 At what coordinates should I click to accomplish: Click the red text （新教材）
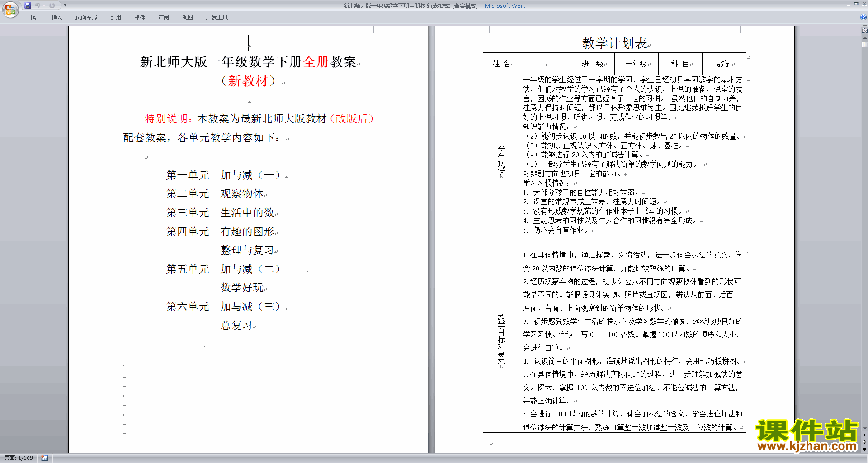click(x=248, y=81)
